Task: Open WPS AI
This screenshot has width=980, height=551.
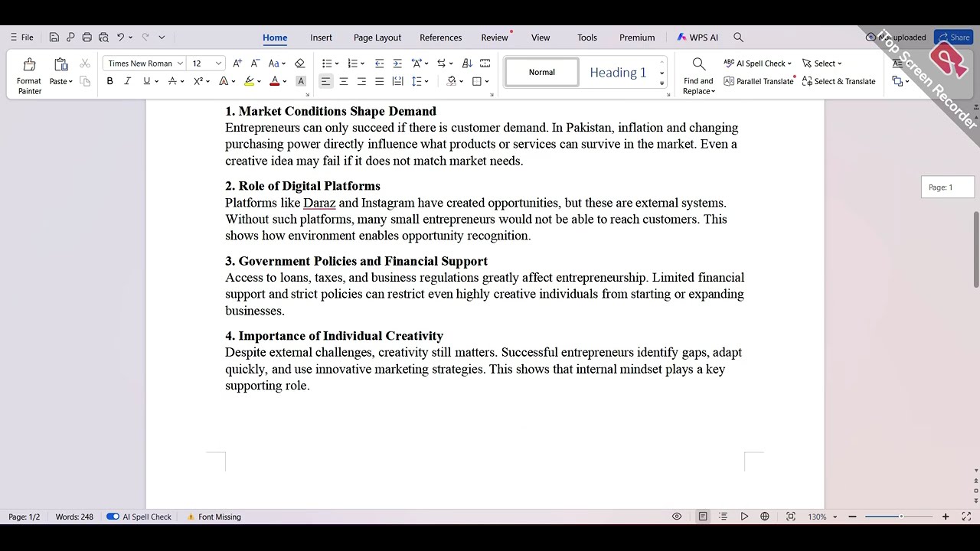Action: pyautogui.click(x=697, y=37)
